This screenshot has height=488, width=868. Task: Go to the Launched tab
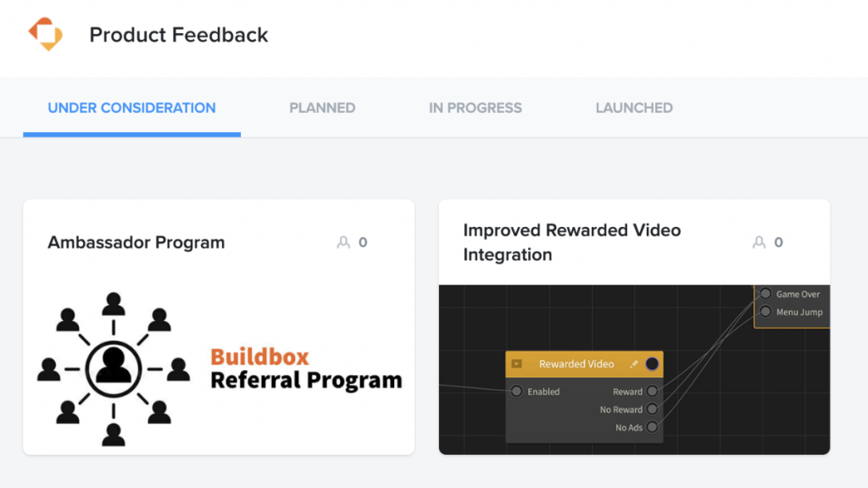coord(634,108)
